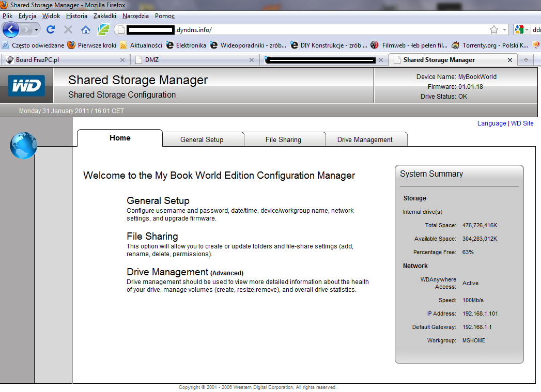The width and height of the screenshot is (541, 392).
Task: Bookmark this page with the star icon
Action: coord(494,29)
